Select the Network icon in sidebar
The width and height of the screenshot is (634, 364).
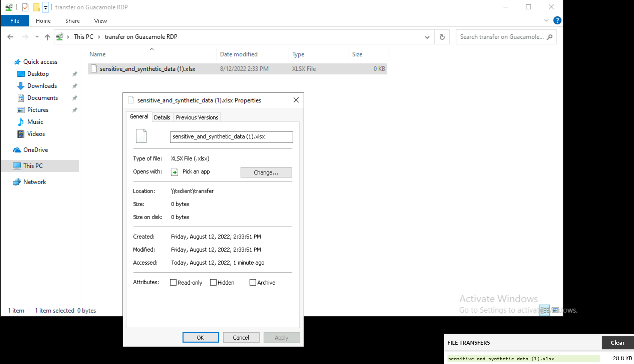coord(17,182)
